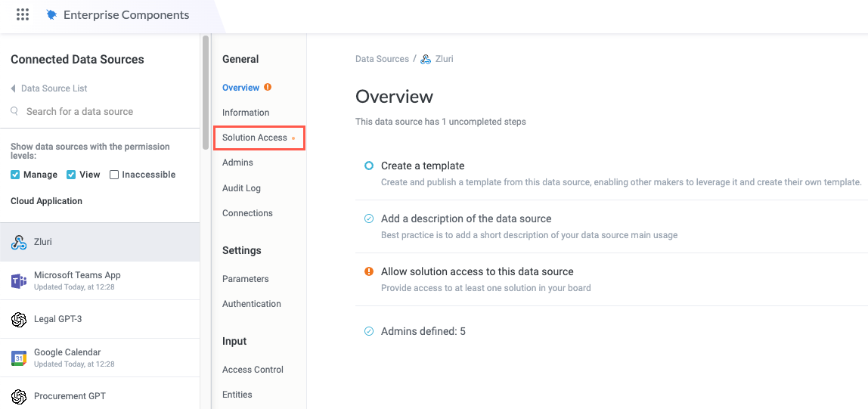Open the apps grid launcher icon
Screen dimensions: 868x409
click(x=23, y=15)
